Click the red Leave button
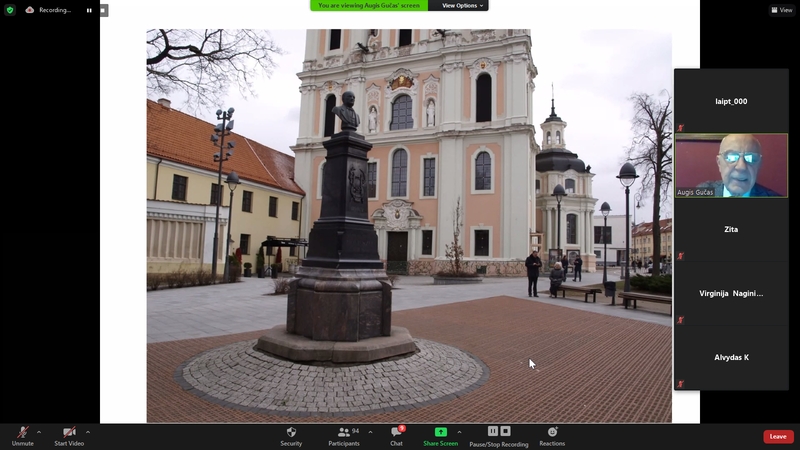Screen dimensions: 800x450 click(x=778, y=436)
